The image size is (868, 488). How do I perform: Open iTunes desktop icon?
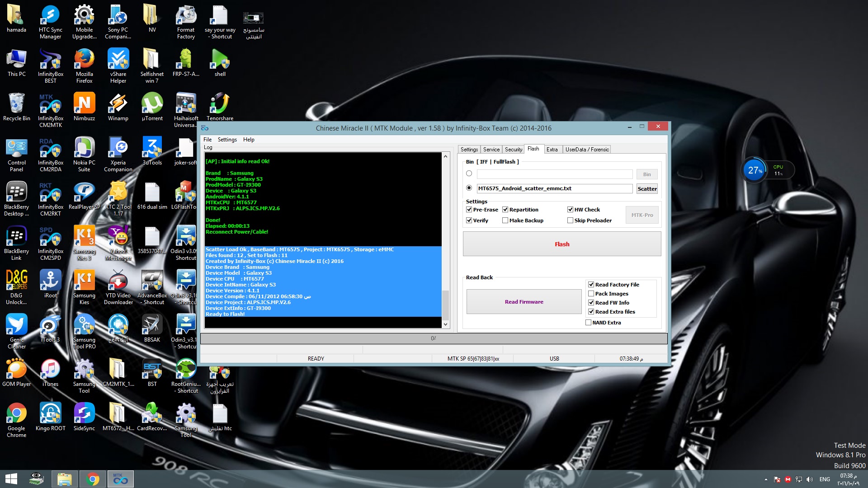50,373
